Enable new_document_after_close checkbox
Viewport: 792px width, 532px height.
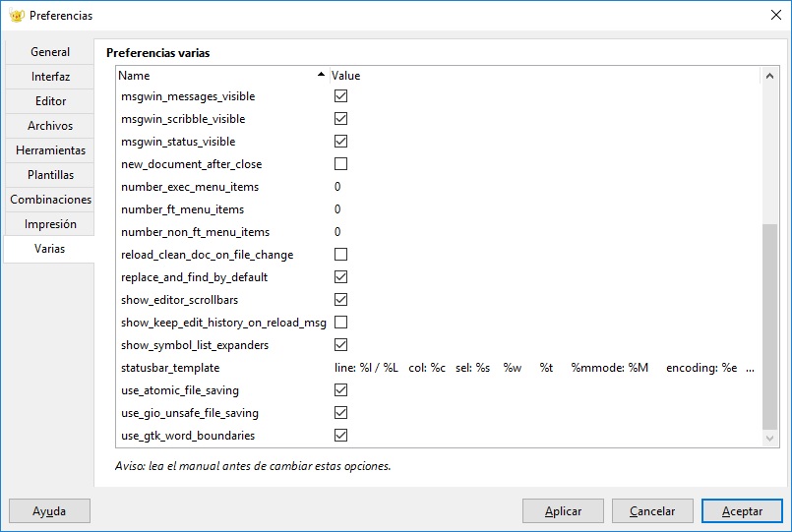341,164
